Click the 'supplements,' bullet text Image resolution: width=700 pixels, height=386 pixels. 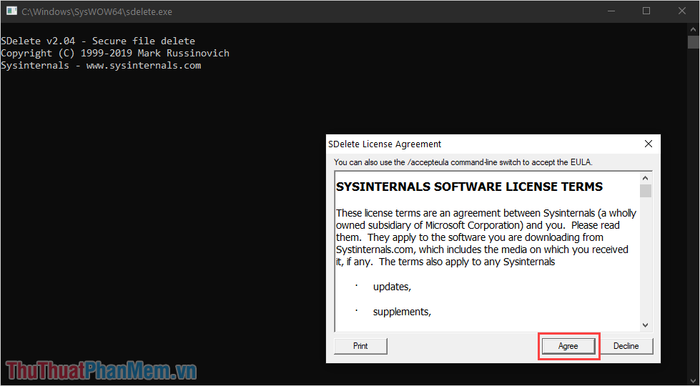tap(402, 311)
